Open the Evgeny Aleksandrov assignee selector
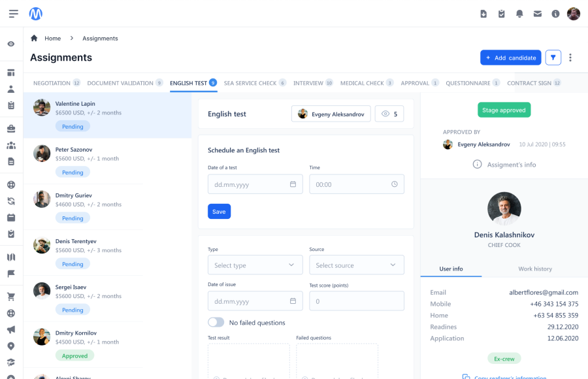588x379 pixels. coord(331,114)
